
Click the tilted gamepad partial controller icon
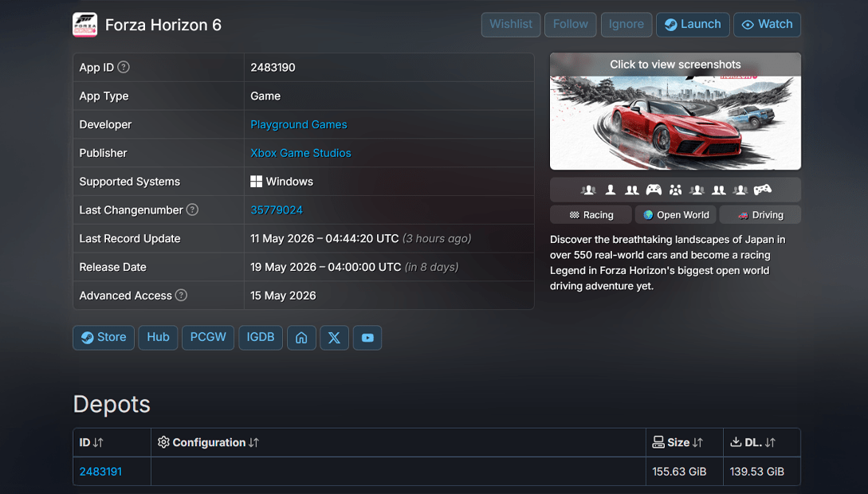(x=762, y=190)
